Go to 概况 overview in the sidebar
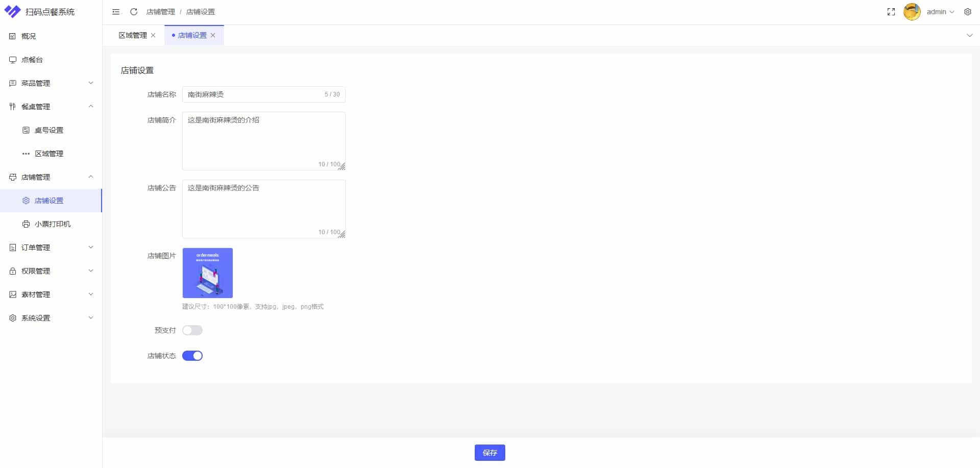Image resolution: width=980 pixels, height=468 pixels. 29,36
